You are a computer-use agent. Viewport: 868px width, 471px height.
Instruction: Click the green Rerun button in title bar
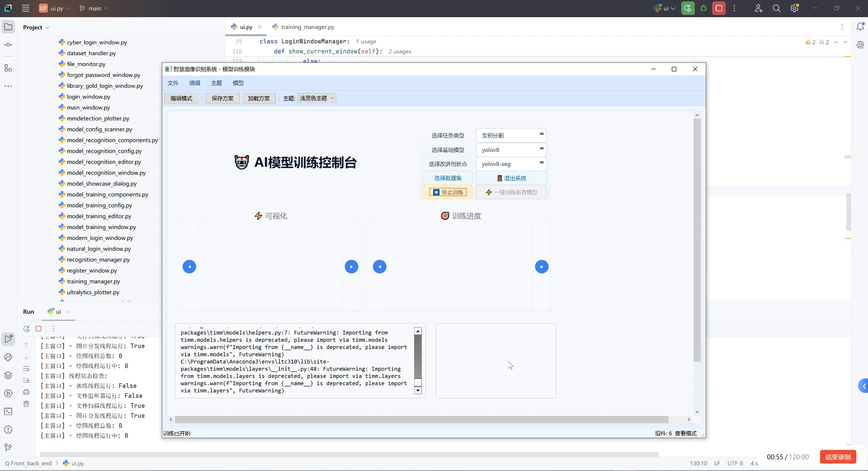click(x=688, y=8)
